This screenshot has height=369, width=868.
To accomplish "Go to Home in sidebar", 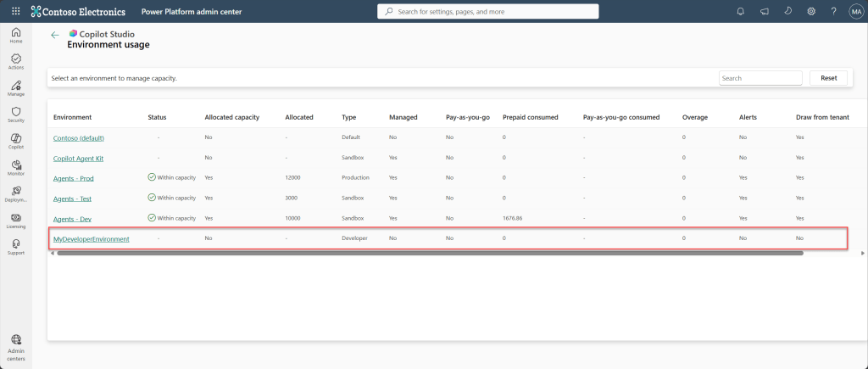I will 16,36.
